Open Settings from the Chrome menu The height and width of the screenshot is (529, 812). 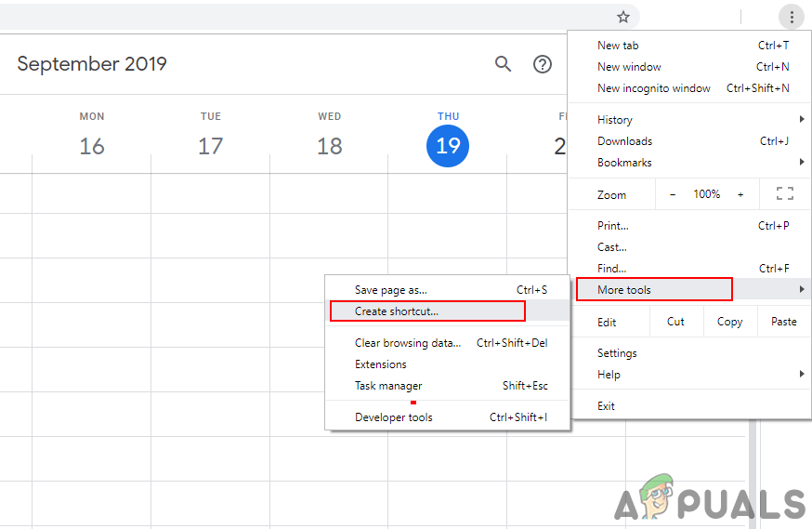coord(690,353)
